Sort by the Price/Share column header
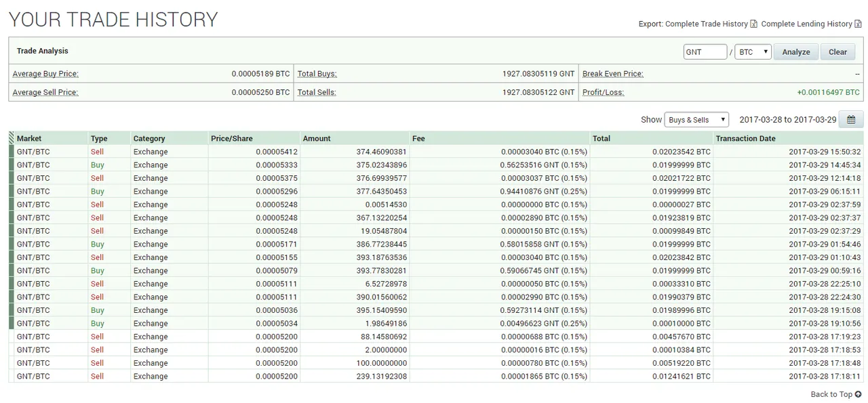The width and height of the screenshot is (868, 403). (232, 138)
